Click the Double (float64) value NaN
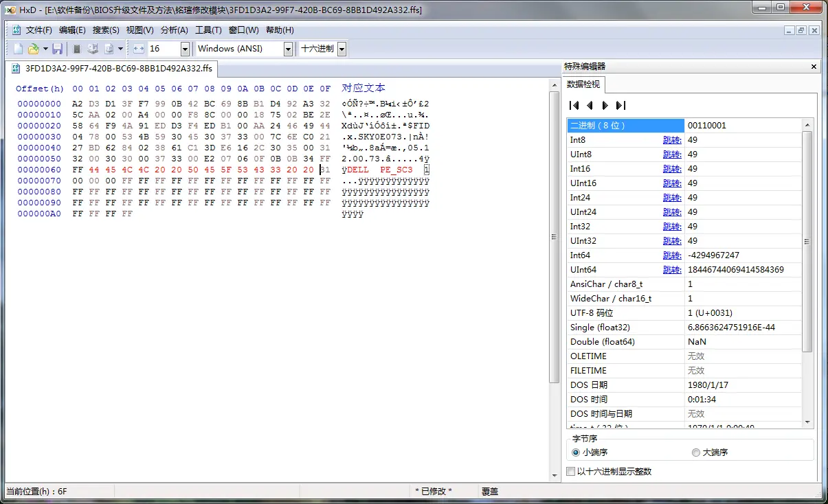 click(742, 342)
